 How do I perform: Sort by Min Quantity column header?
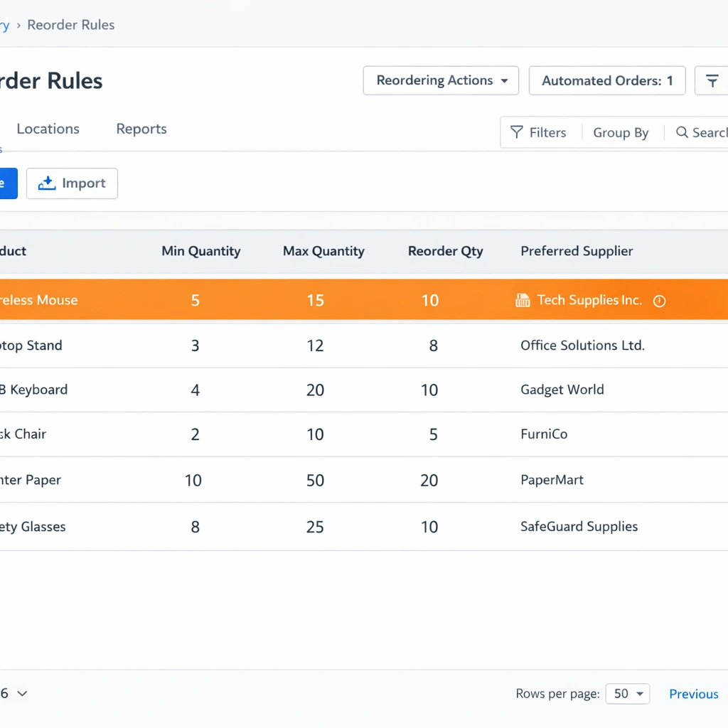(x=200, y=251)
